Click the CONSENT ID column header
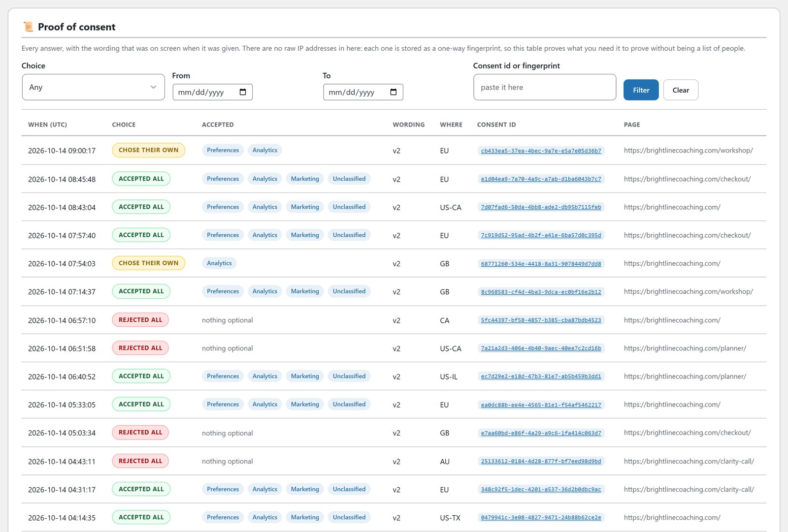 496,125
